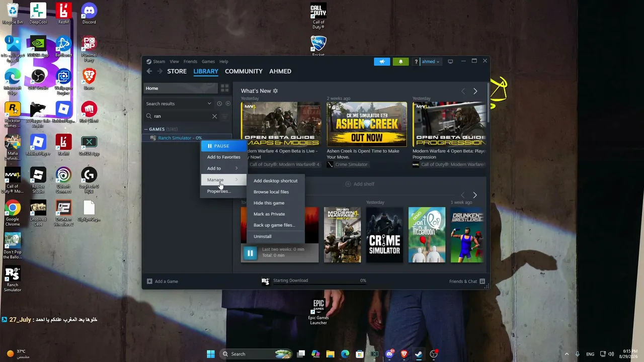Open the Discord desktop shortcut
This screenshot has height=362, width=644.
[x=89, y=14]
